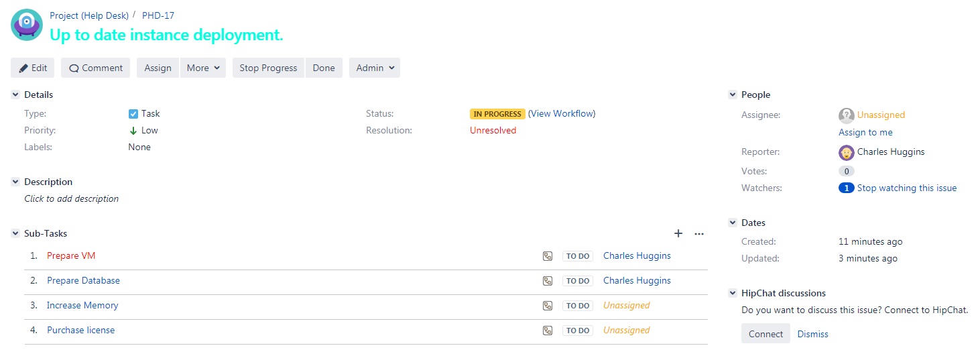
Task: Collapse the Details section
Action: point(15,95)
